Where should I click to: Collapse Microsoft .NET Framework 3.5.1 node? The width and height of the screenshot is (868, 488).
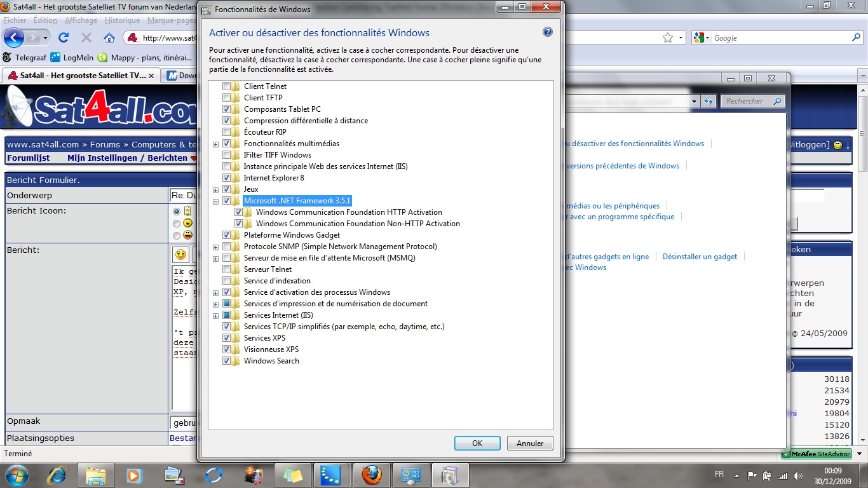coord(216,201)
